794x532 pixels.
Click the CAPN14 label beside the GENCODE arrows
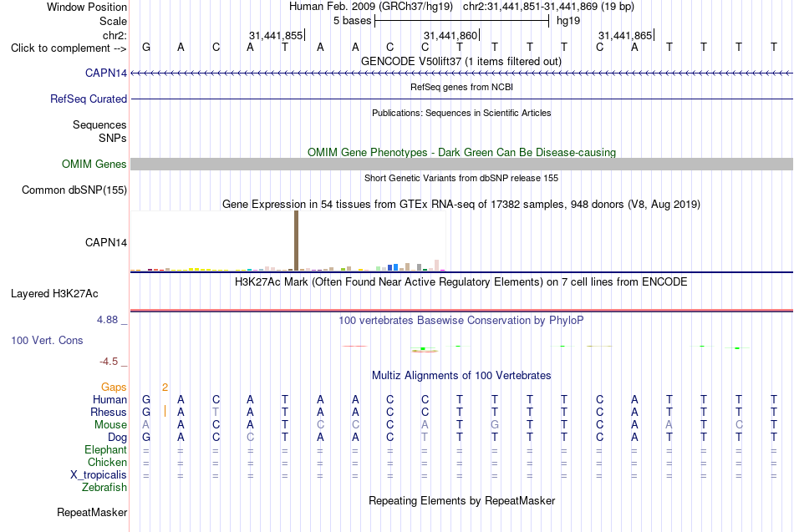(106, 73)
